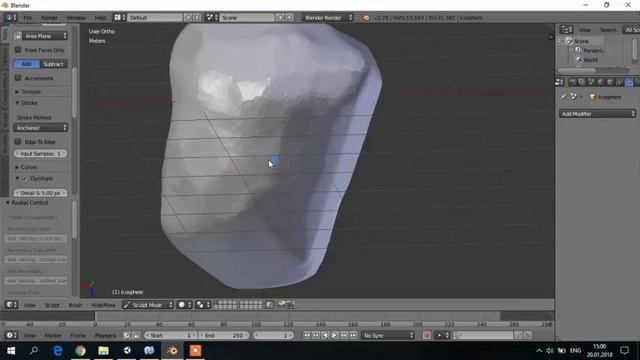Image resolution: width=640 pixels, height=360 pixels.
Task: Toggle the Front Faces Only checkbox
Action: click(18, 50)
